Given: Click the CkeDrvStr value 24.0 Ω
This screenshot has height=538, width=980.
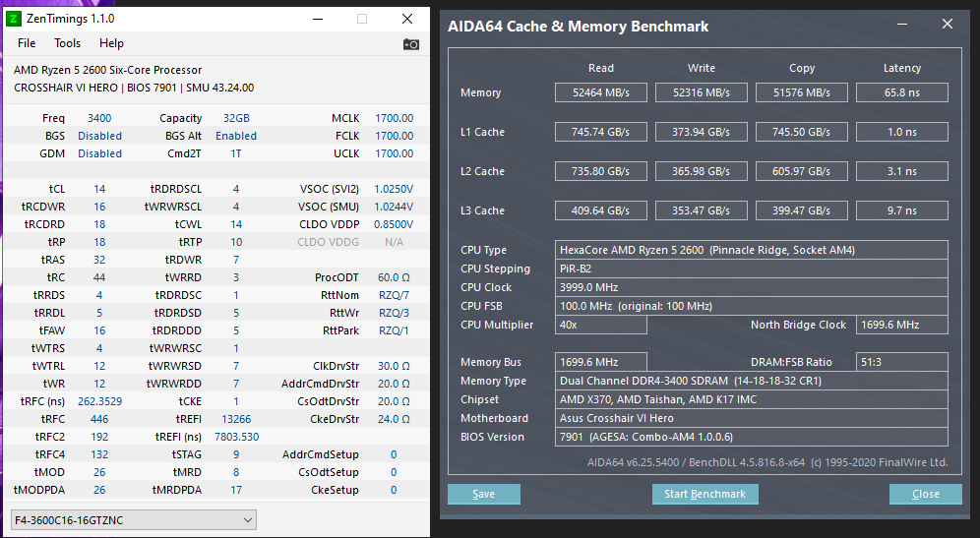Looking at the screenshot, I should 394,419.
